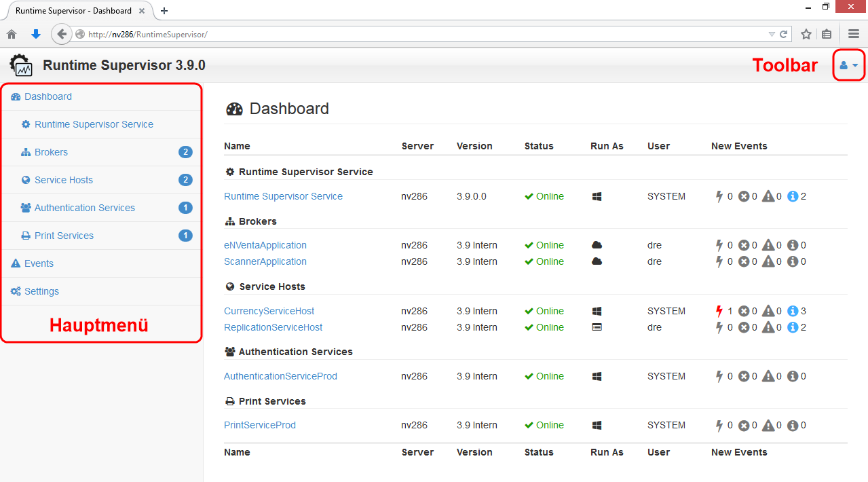Click the browser home icon
Screen dimensions: 868x482
12,34
